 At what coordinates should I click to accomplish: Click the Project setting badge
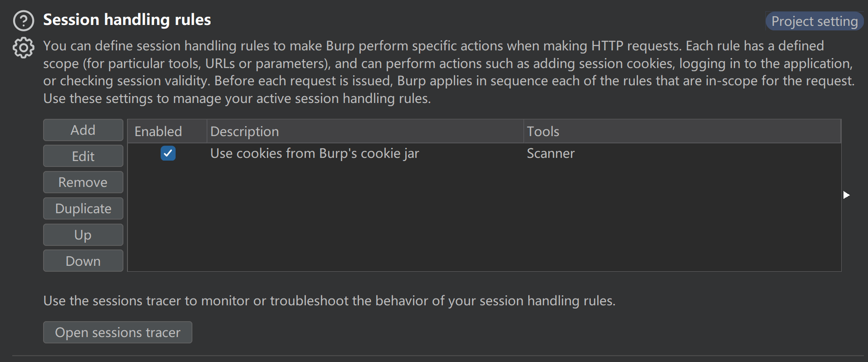tap(814, 21)
